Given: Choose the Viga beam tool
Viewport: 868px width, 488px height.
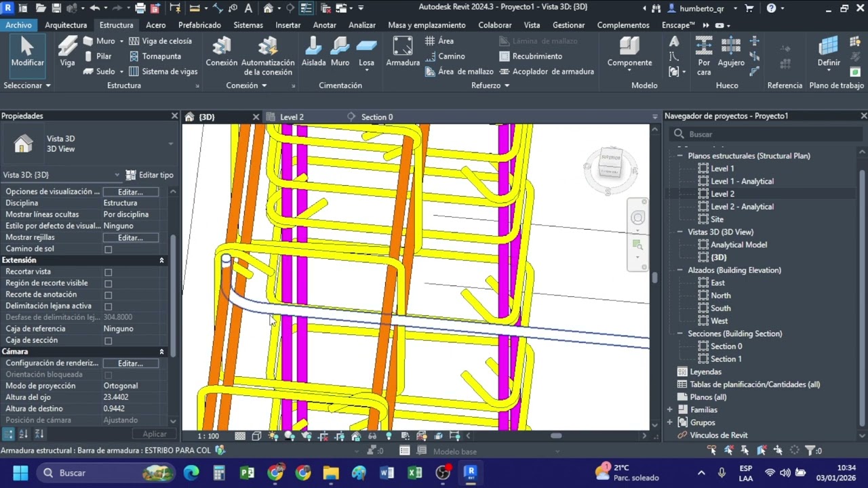Looking at the screenshot, I should pyautogui.click(x=67, y=52).
